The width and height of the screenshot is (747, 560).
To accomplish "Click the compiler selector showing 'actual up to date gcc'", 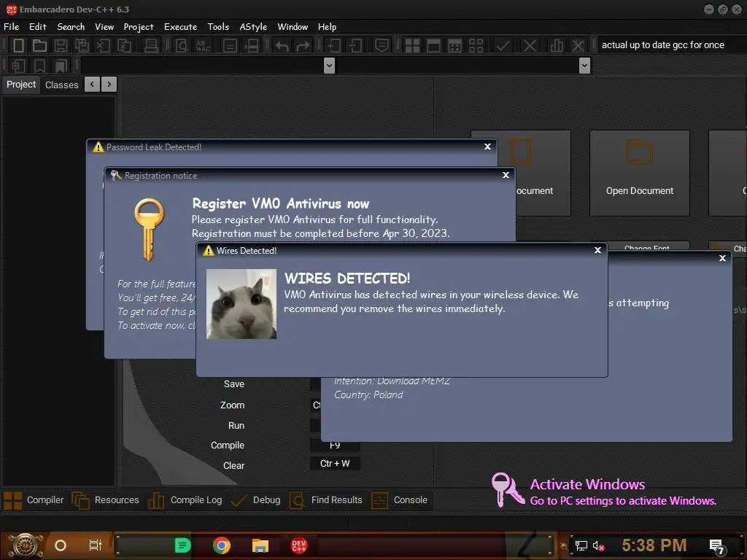I will coord(671,44).
